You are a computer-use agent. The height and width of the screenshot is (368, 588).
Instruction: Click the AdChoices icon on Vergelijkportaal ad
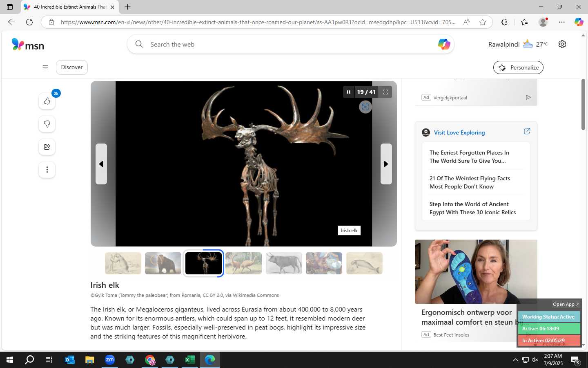pyautogui.click(x=528, y=97)
